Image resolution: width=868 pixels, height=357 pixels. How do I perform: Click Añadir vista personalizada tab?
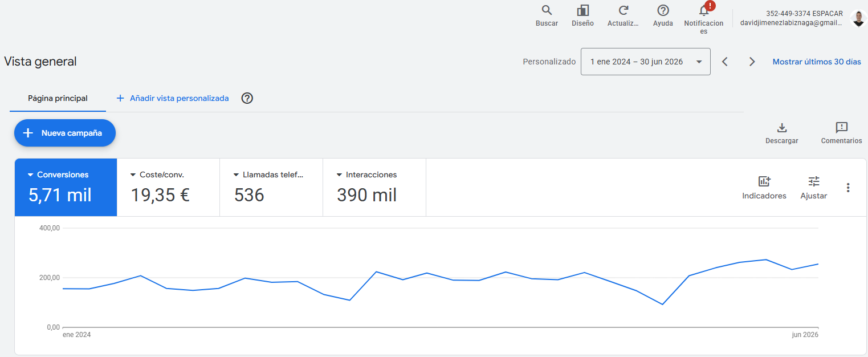[172, 98]
